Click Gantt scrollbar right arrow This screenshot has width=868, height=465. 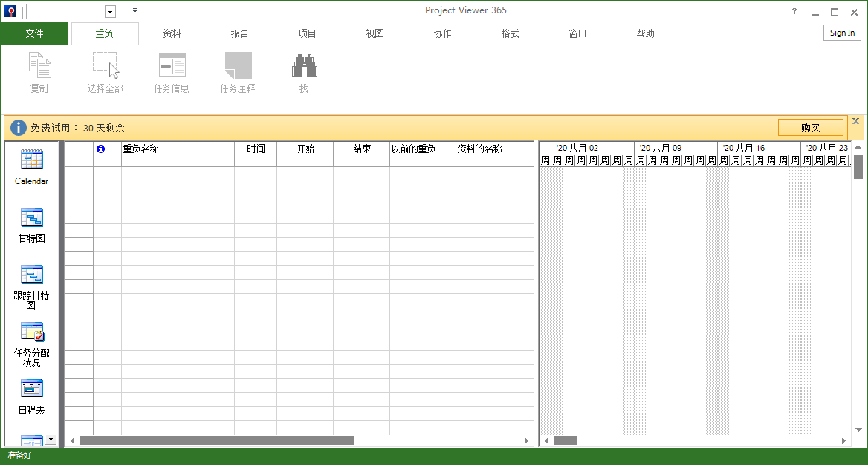pos(843,440)
